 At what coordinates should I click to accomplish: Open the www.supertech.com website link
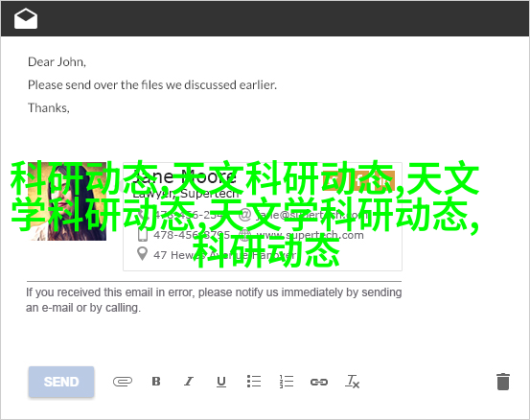[x=310, y=235]
